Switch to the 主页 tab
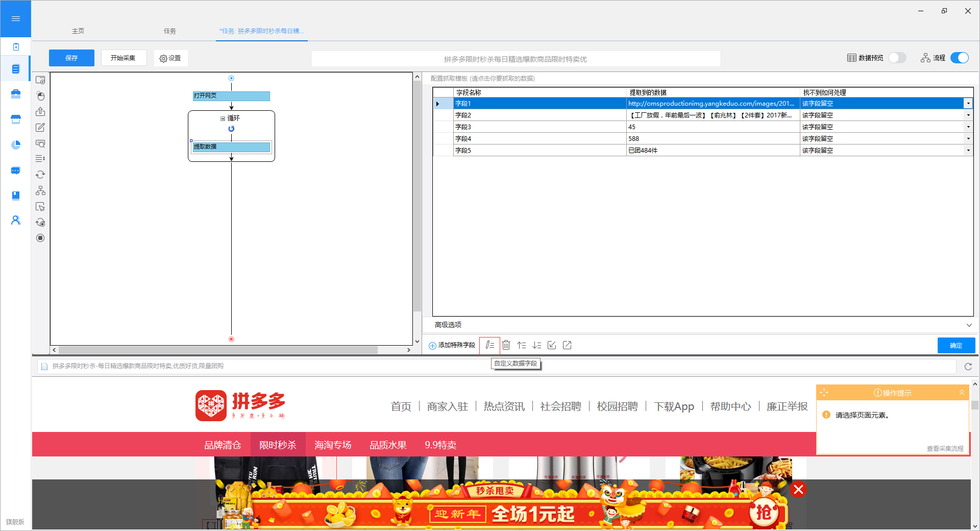The image size is (980, 531). 78,31
